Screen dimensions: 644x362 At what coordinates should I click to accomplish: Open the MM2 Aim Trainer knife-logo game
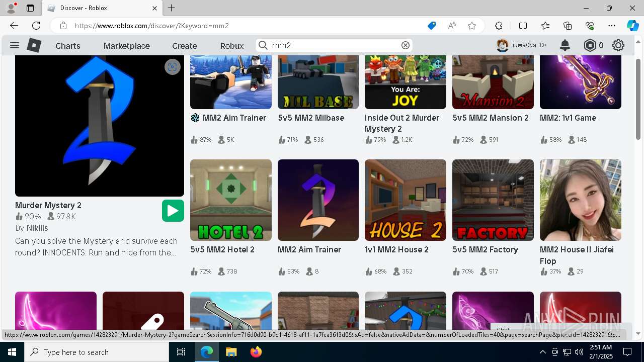coord(318,200)
